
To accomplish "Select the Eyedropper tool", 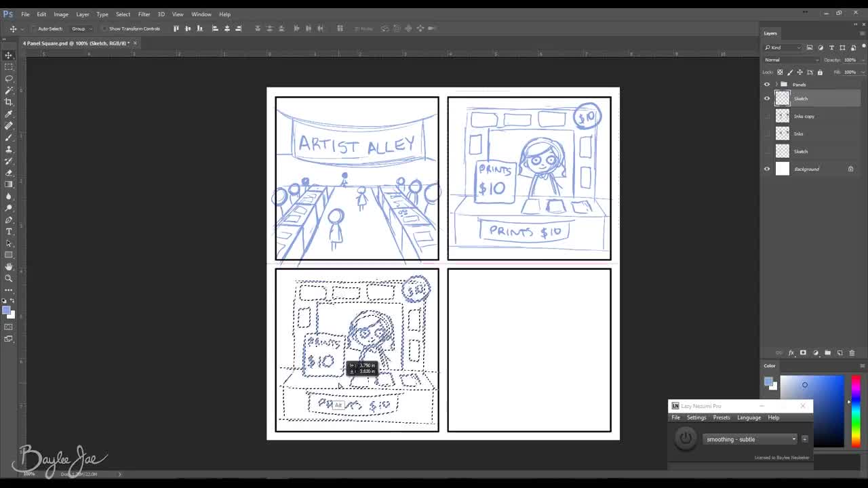I will pos(9,114).
